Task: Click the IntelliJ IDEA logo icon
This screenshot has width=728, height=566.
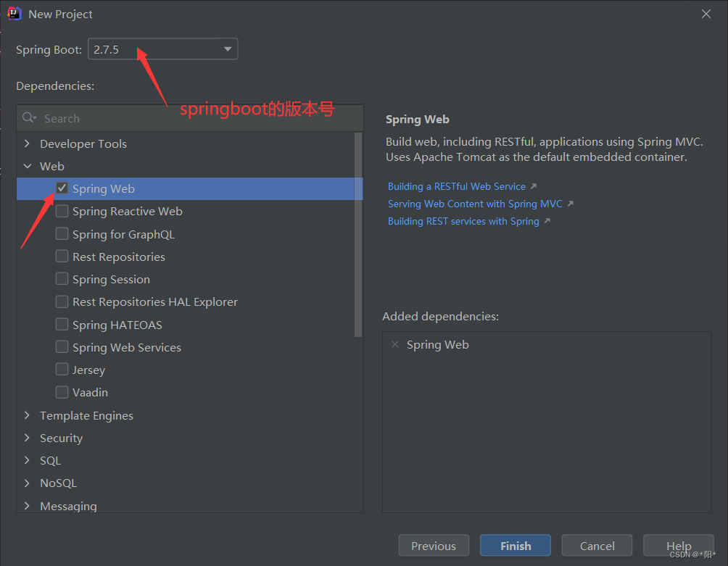Action: [x=14, y=14]
